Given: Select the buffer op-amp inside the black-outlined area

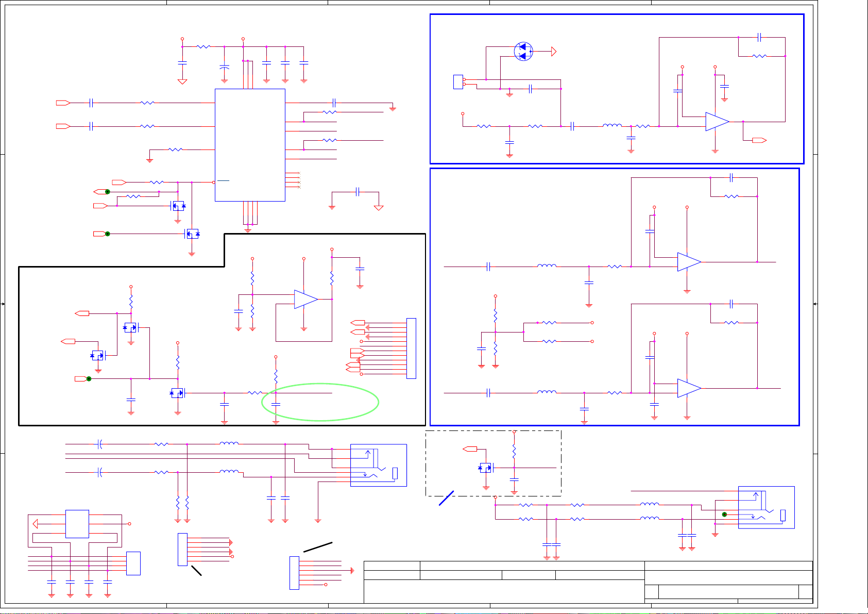Looking at the screenshot, I should coord(306,299).
